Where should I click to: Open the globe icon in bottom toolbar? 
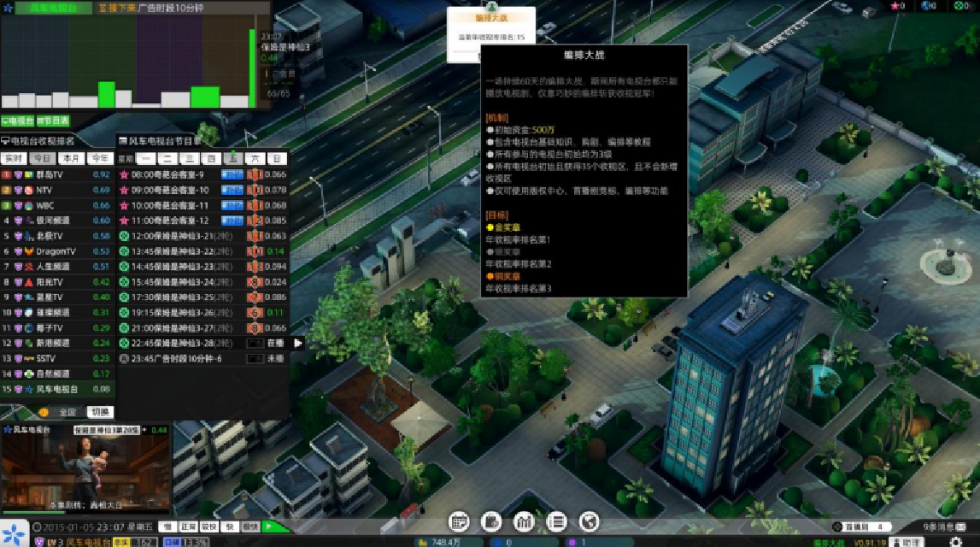tap(589, 521)
